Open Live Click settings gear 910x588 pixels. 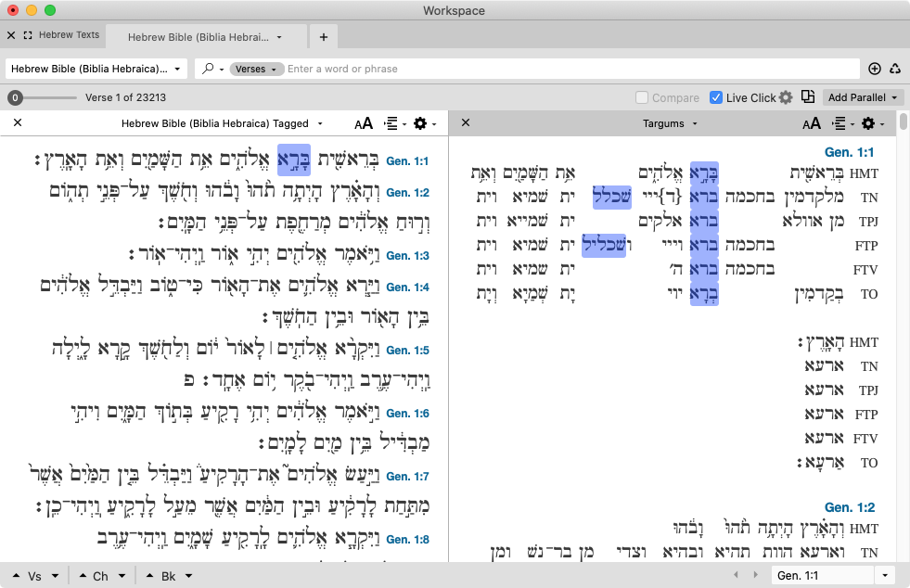tap(786, 97)
